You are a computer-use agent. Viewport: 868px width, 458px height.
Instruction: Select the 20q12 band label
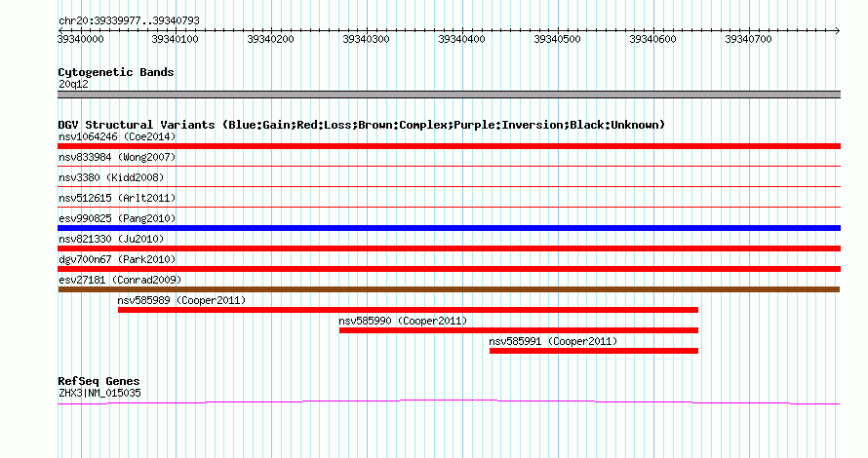pyautogui.click(x=73, y=84)
